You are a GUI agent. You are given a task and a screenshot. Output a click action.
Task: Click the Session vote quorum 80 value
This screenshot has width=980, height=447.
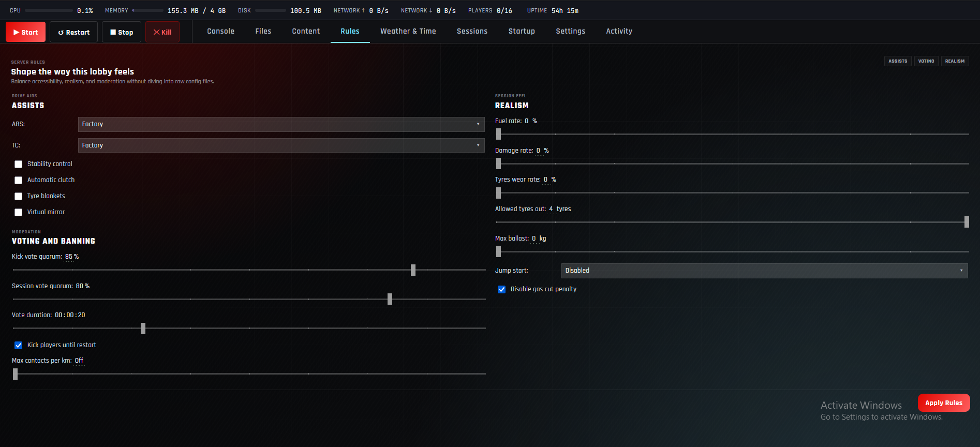click(x=80, y=287)
